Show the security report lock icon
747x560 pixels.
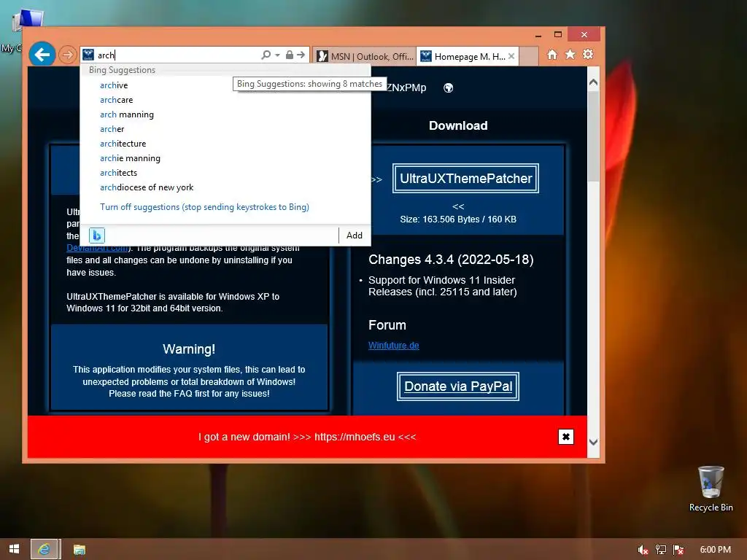[x=289, y=55]
